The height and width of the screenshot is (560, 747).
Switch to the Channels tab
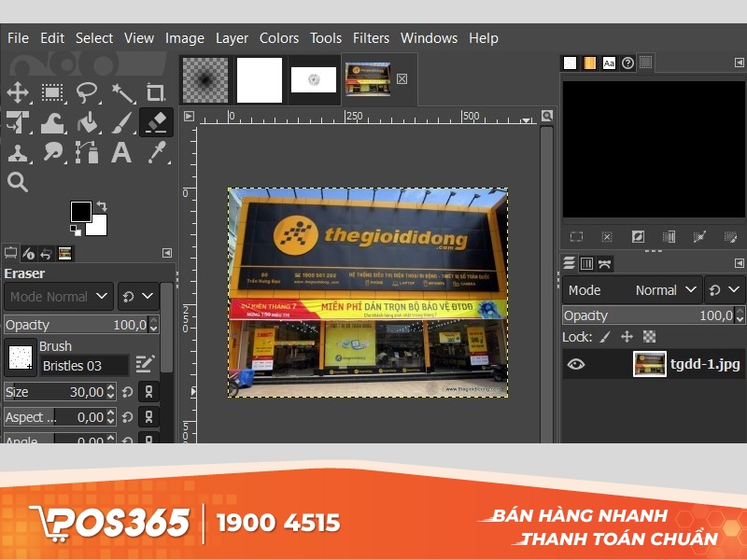point(586,263)
